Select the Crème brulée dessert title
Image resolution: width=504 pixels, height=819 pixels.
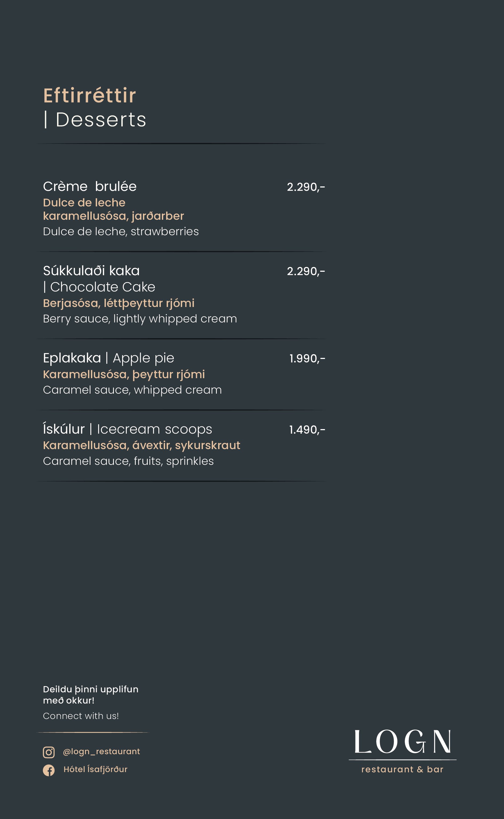pos(90,186)
